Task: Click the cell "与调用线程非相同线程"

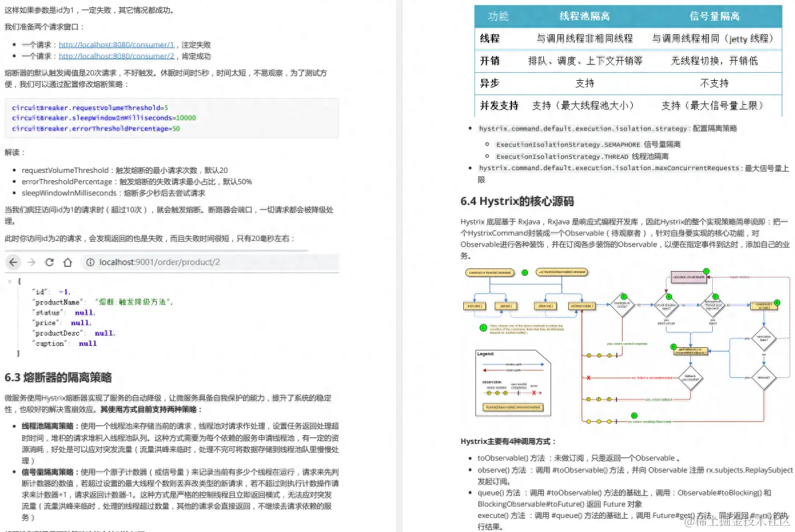Action: tap(584, 38)
